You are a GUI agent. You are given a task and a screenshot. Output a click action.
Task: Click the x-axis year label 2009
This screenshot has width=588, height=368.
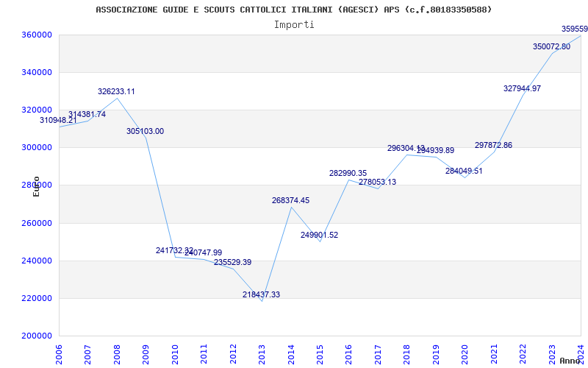(x=146, y=354)
